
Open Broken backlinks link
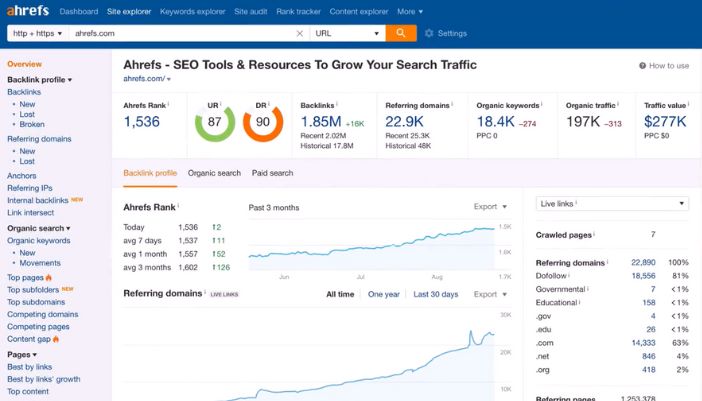pyautogui.click(x=32, y=124)
